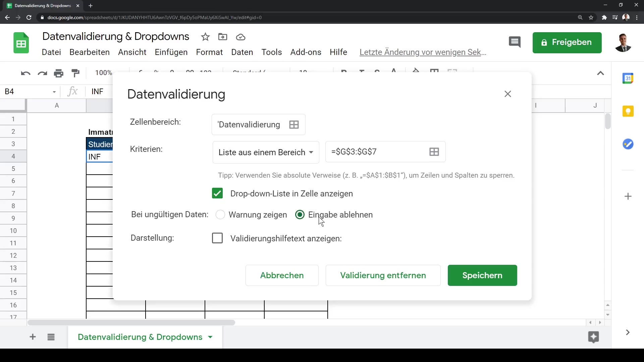Select the Warnung zeigen radio option
Viewport: 644px width, 362px height.
(220, 215)
